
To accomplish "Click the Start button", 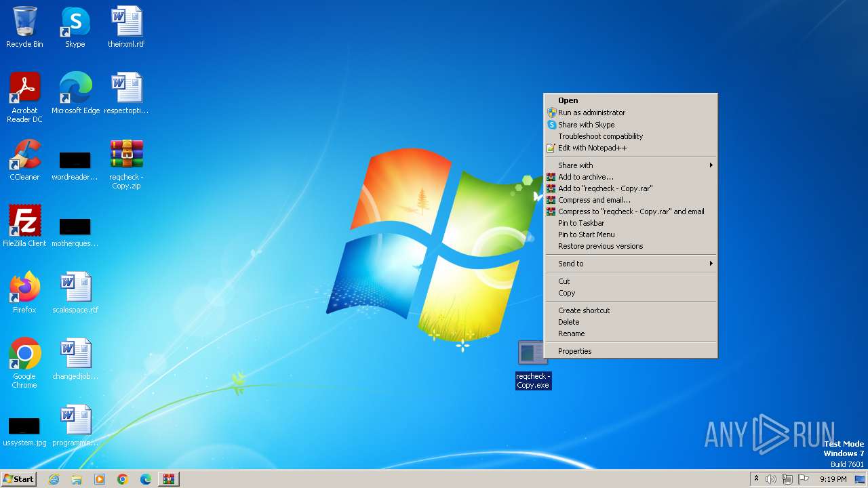I will click(x=18, y=479).
